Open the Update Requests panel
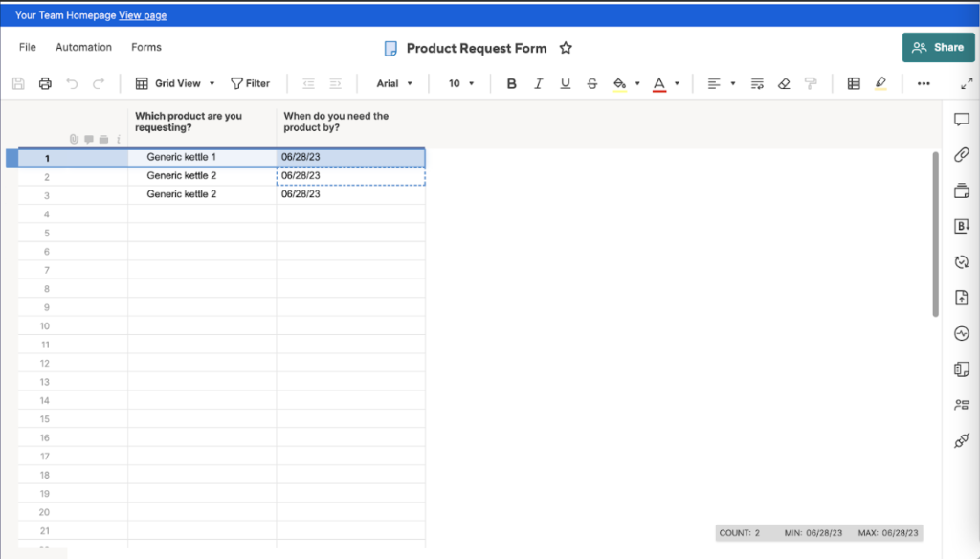This screenshot has height=559, width=980. tap(961, 261)
